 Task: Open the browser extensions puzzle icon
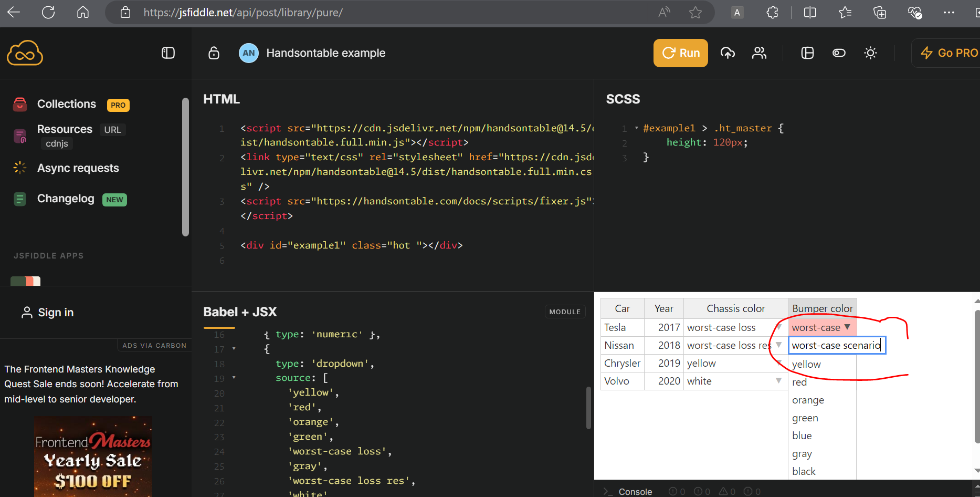point(772,12)
